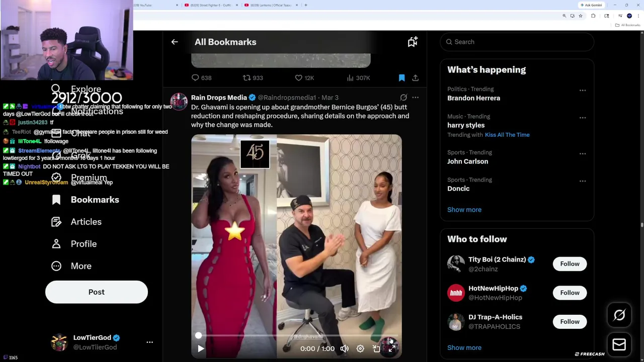Open the John Carlson trending topic
The image size is (644, 362).
tap(467, 161)
